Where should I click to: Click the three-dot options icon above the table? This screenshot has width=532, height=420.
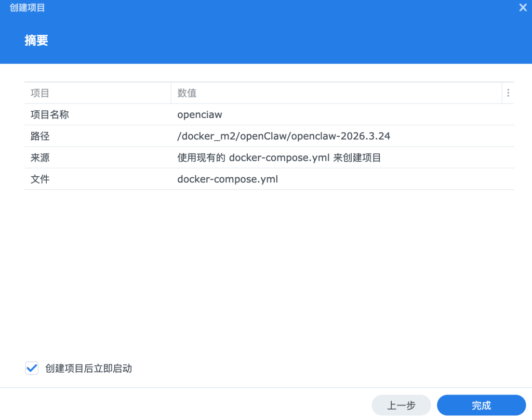click(x=508, y=93)
